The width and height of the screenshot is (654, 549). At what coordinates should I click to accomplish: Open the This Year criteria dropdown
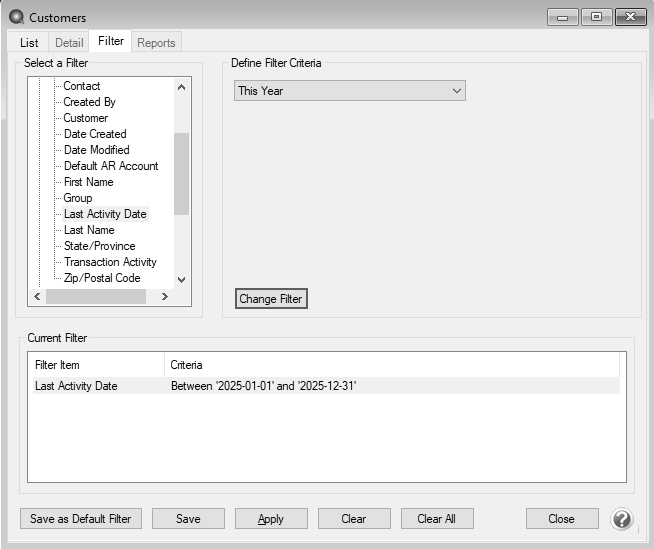point(350,91)
